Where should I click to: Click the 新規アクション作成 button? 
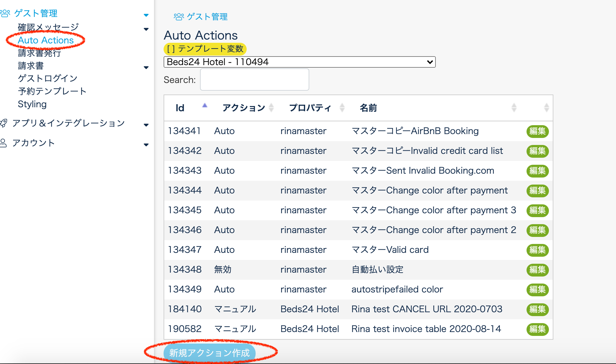(209, 353)
